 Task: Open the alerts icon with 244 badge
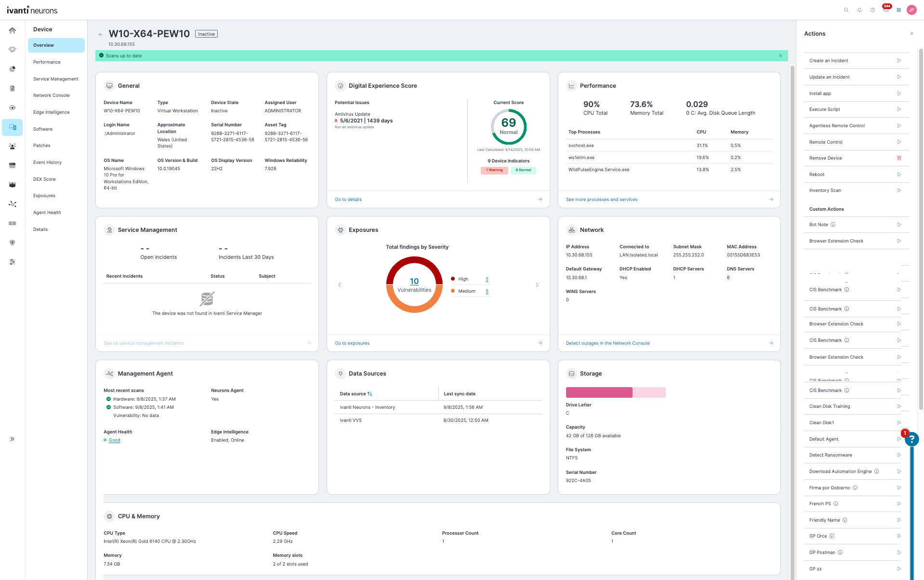886,9
